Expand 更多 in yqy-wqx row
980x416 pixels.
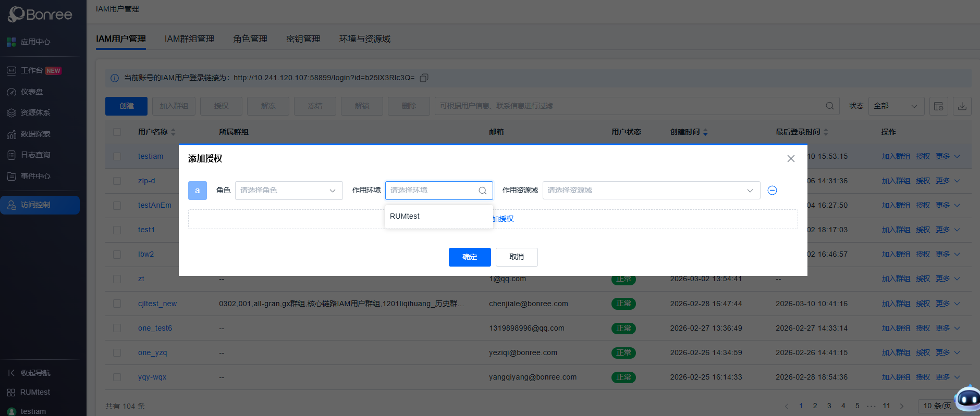948,377
